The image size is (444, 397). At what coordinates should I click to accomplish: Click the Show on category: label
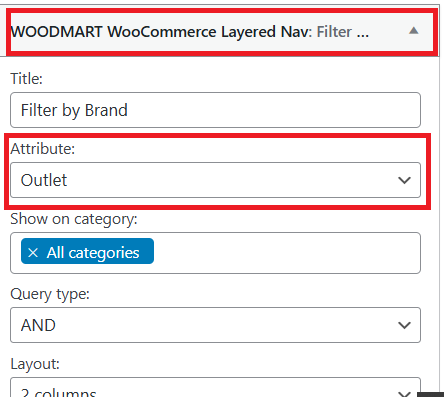click(74, 219)
